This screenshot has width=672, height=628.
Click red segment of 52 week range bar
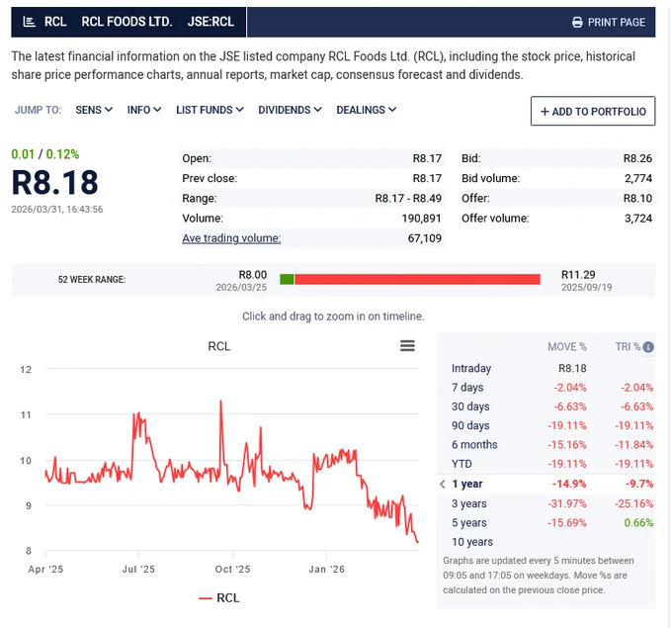coord(417,279)
